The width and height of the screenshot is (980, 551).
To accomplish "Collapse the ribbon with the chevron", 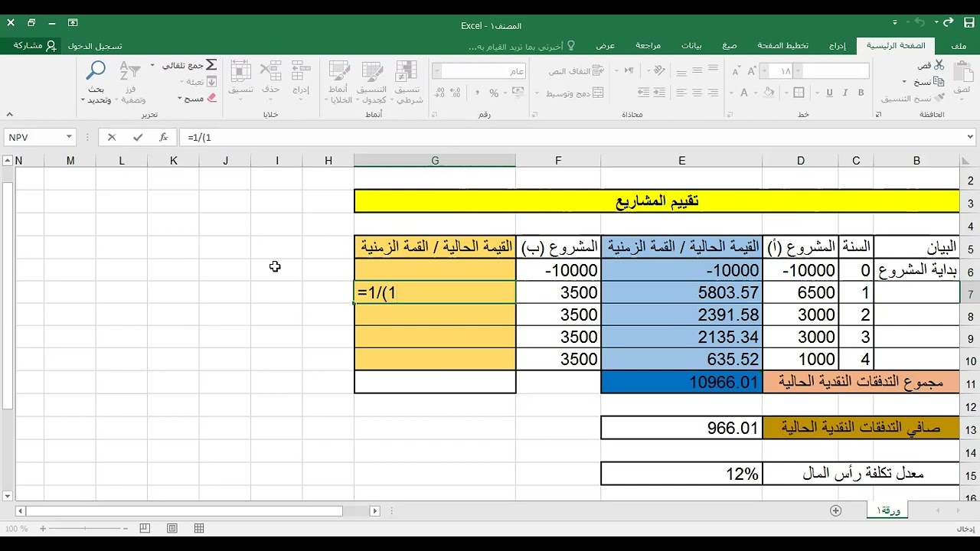I will click(9, 115).
